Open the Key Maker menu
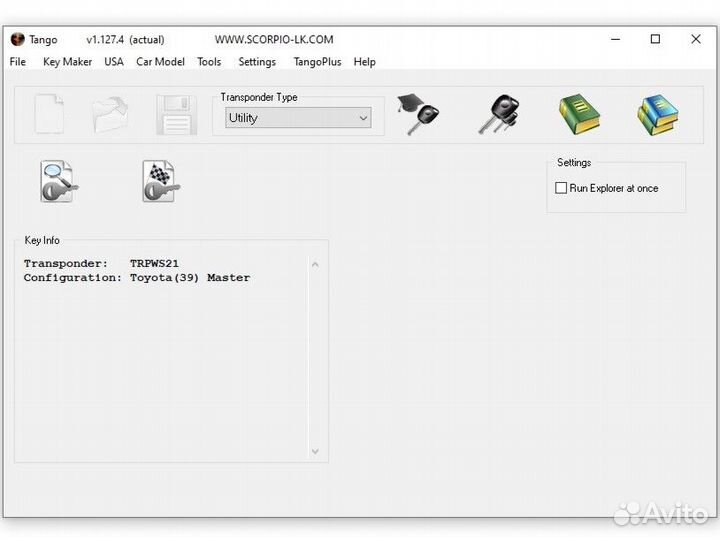The width and height of the screenshot is (720, 539). (x=67, y=62)
